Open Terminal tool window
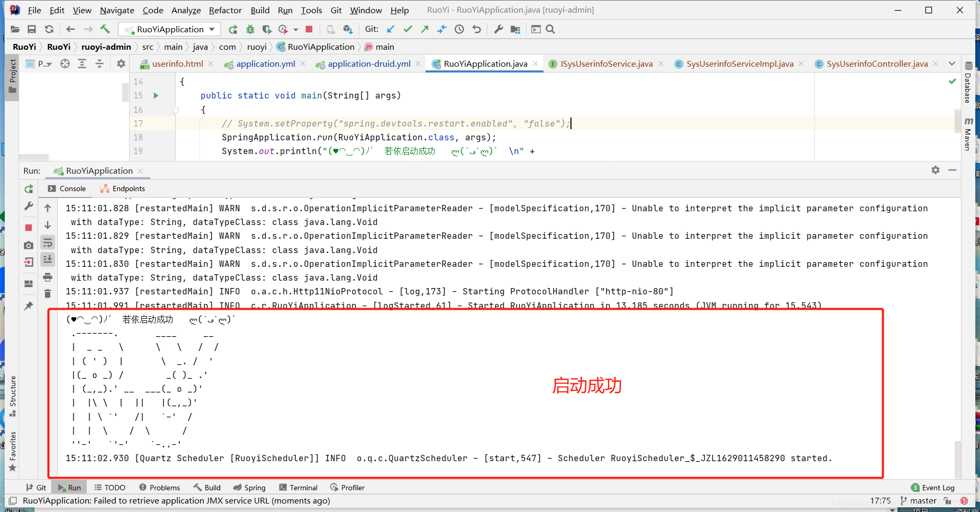The height and width of the screenshot is (512, 980). [x=298, y=488]
